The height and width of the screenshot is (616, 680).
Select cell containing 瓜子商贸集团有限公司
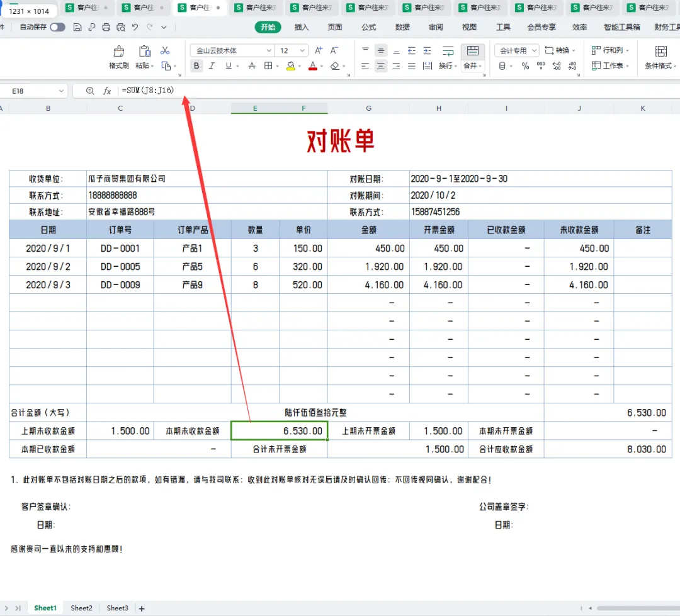[207, 179]
